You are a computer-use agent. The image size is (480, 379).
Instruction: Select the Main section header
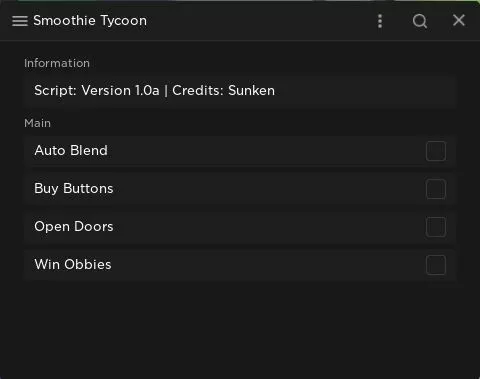[x=37, y=123]
